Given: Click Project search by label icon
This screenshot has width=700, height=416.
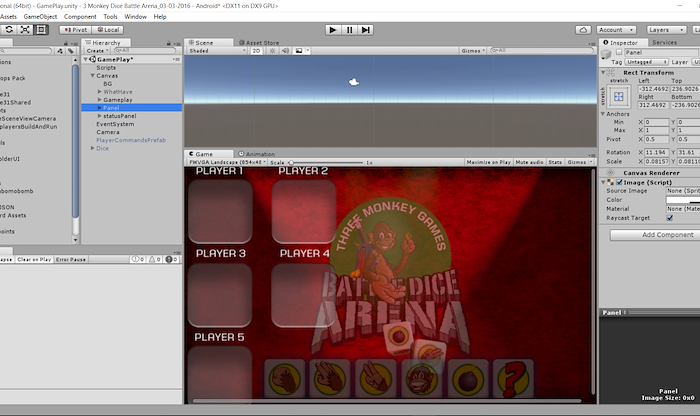Looking at the screenshot, I should point(71,51).
